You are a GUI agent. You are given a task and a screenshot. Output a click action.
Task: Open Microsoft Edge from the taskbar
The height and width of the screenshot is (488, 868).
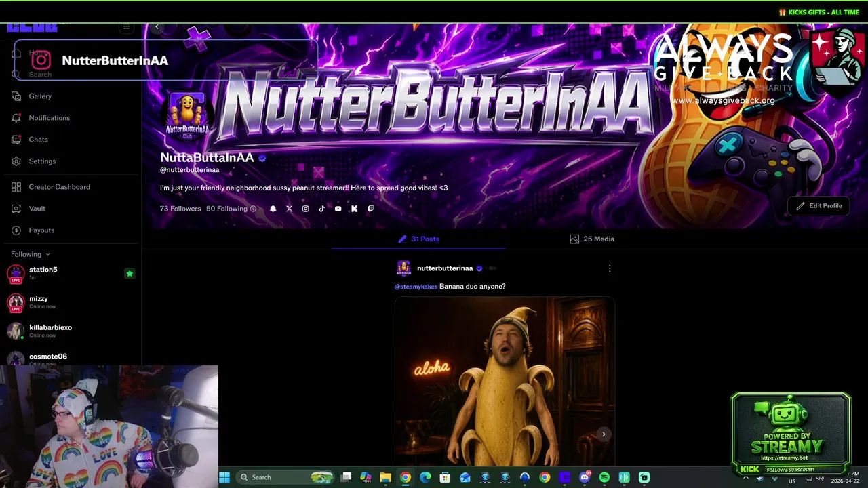click(x=425, y=477)
